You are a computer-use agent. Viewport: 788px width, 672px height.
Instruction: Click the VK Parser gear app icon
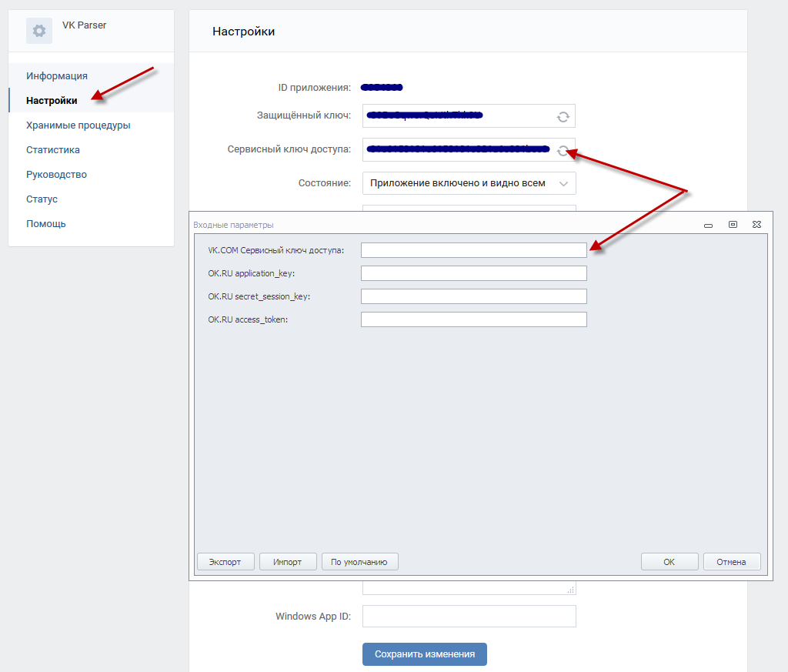click(x=39, y=31)
